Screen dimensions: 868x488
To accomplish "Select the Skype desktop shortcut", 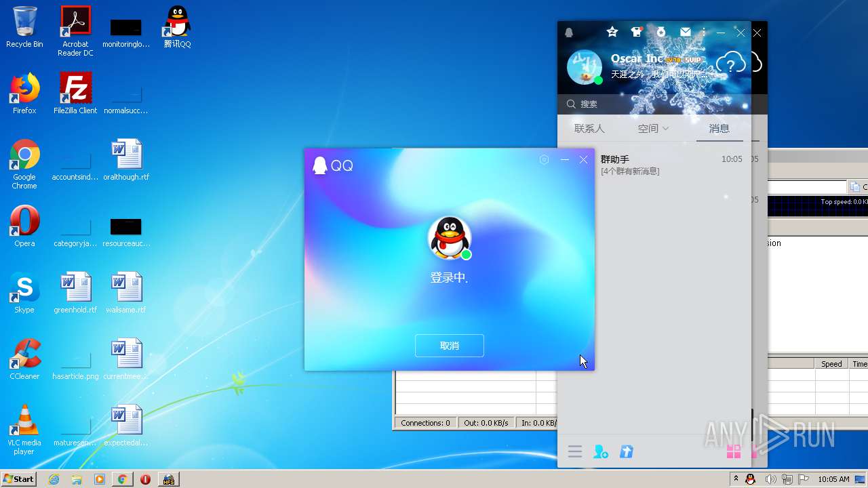I will coord(24,293).
